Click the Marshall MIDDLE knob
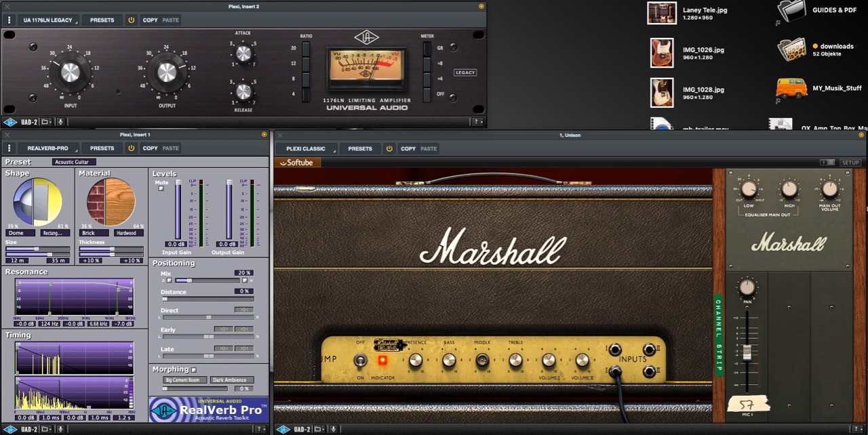Viewport: 868px width, 435px height. click(x=482, y=360)
